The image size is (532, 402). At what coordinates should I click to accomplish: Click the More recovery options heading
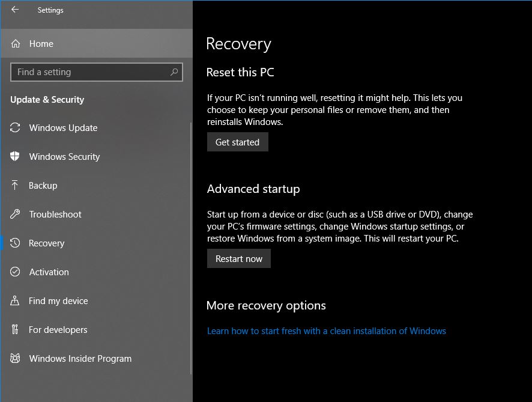pyautogui.click(x=266, y=306)
